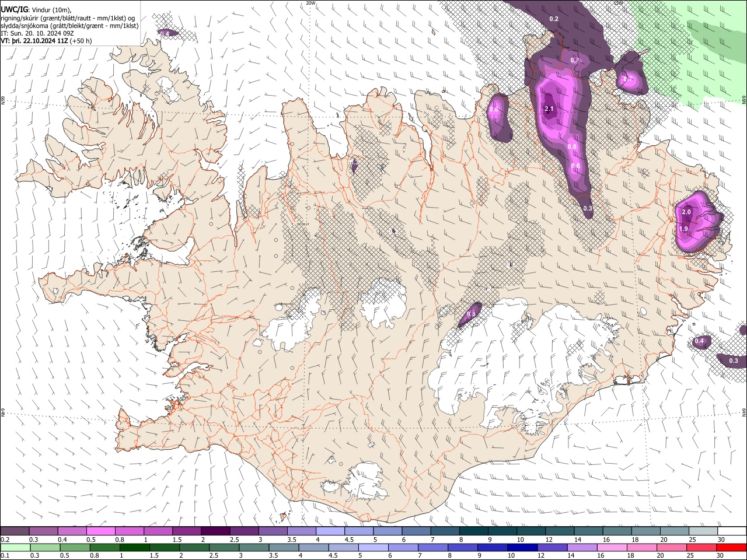Click the deep blue swatch between 10 and 12 in the lower legend
The image size is (747, 560).
pos(522,547)
